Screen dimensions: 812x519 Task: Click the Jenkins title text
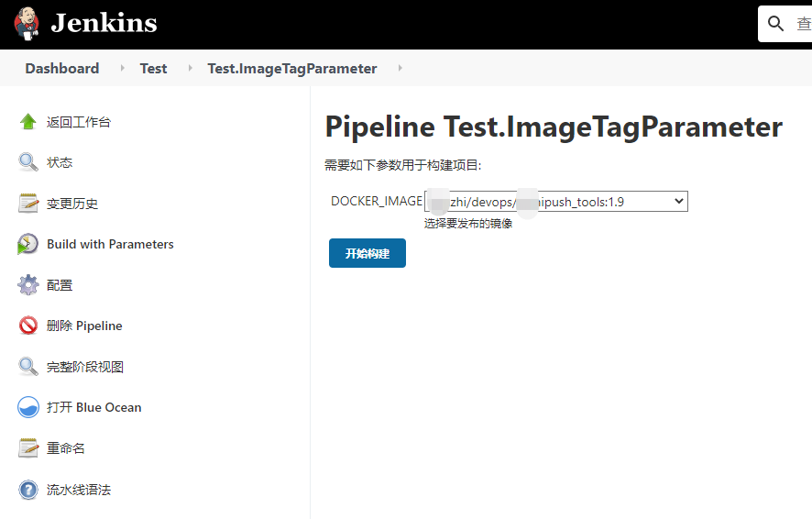pos(104,23)
